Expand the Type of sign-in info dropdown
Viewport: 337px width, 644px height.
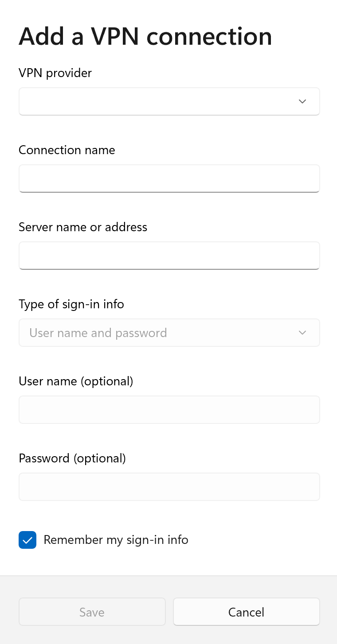pyautogui.click(x=169, y=333)
